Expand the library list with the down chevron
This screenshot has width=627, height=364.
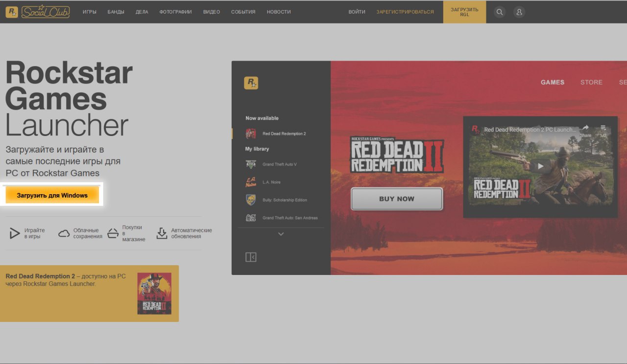(x=281, y=234)
